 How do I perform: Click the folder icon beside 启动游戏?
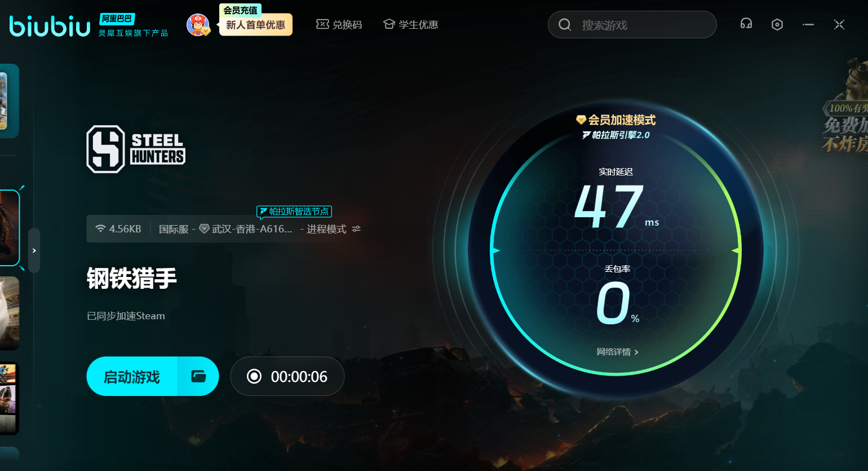198,376
